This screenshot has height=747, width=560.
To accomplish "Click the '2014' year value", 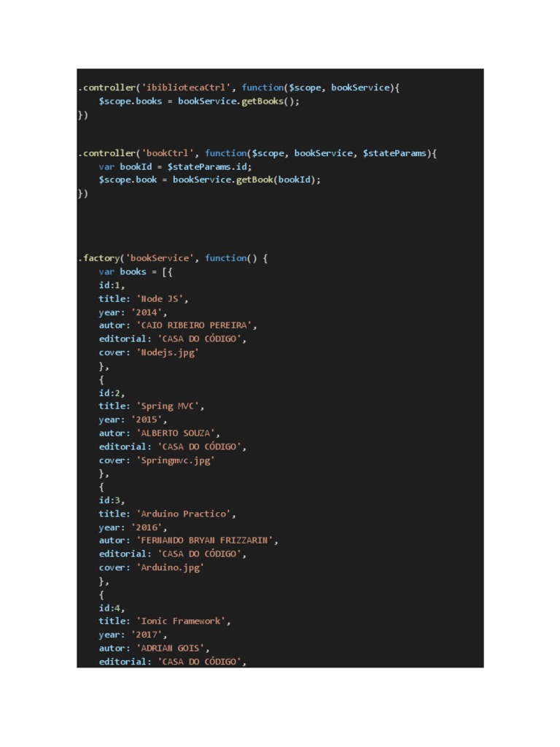I will [149, 312].
